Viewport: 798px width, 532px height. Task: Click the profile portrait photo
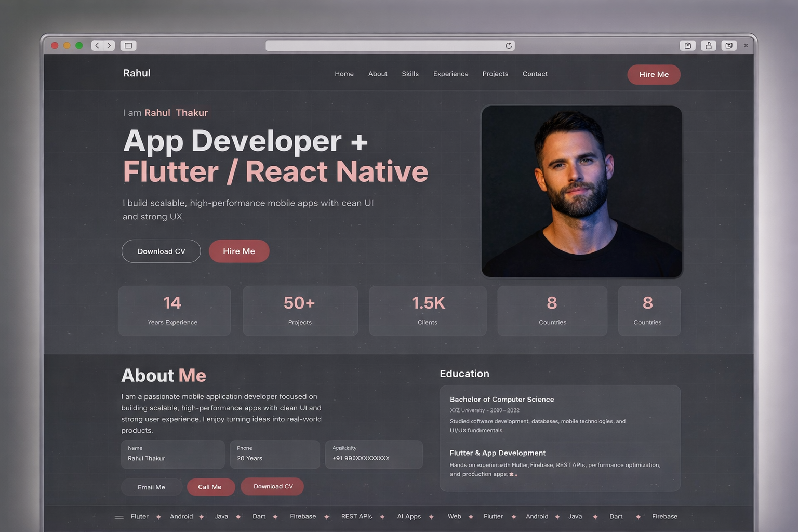pyautogui.click(x=581, y=191)
